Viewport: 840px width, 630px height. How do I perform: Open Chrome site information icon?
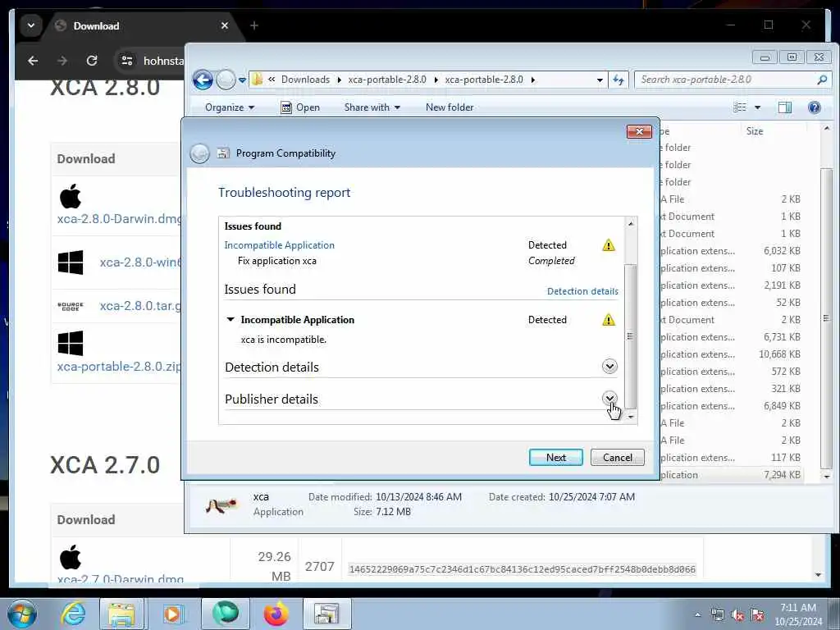pyautogui.click(x=127, y=61)
